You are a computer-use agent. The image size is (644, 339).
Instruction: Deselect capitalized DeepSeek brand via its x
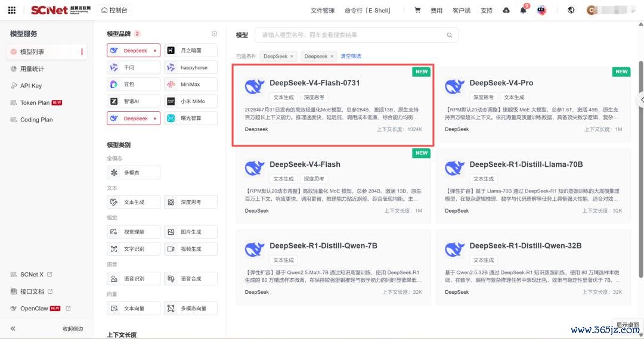pyautogui.click(x=155, y=119)
